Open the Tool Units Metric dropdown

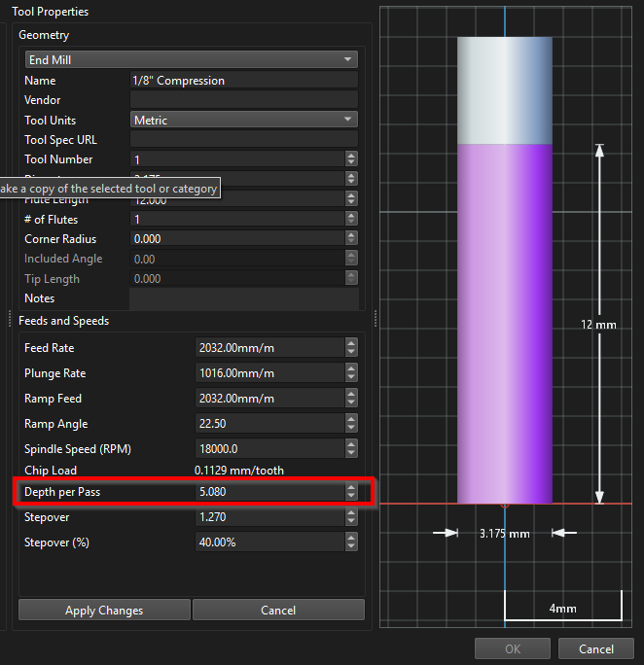point(243,121)
